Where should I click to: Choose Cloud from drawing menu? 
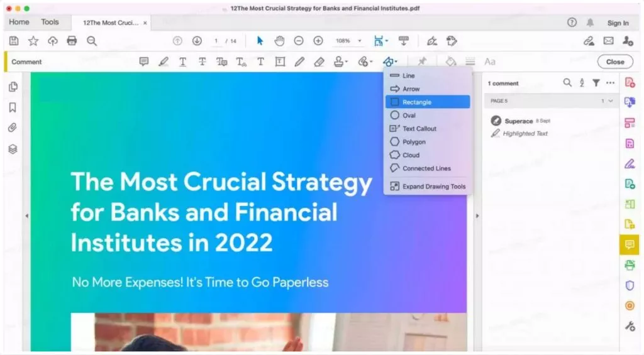428,155
